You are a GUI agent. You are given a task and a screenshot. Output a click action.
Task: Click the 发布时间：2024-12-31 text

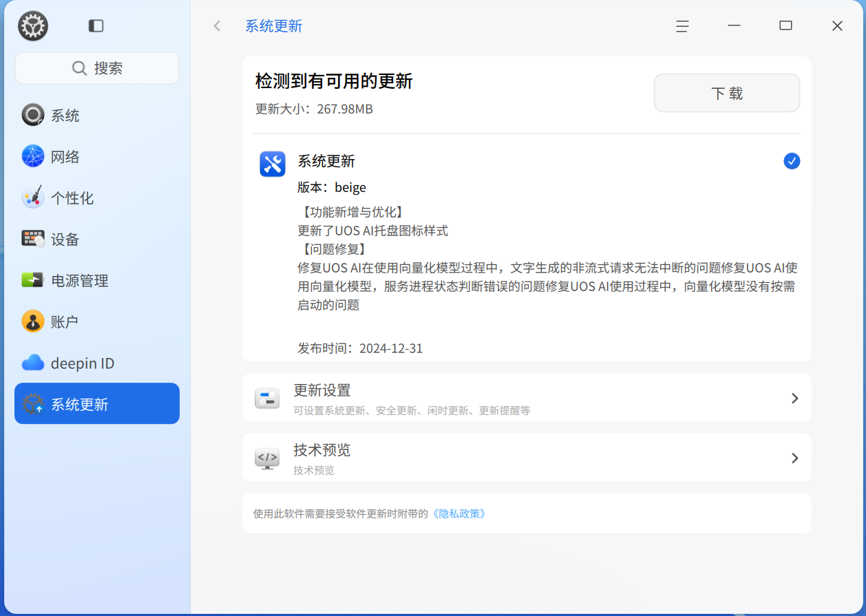click(x=360, y=348)
